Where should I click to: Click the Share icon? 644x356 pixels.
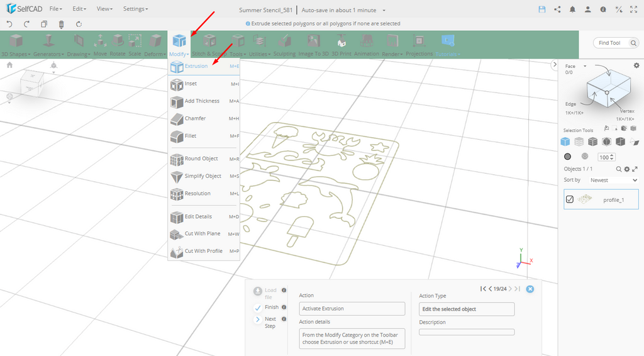pos(557,9)
